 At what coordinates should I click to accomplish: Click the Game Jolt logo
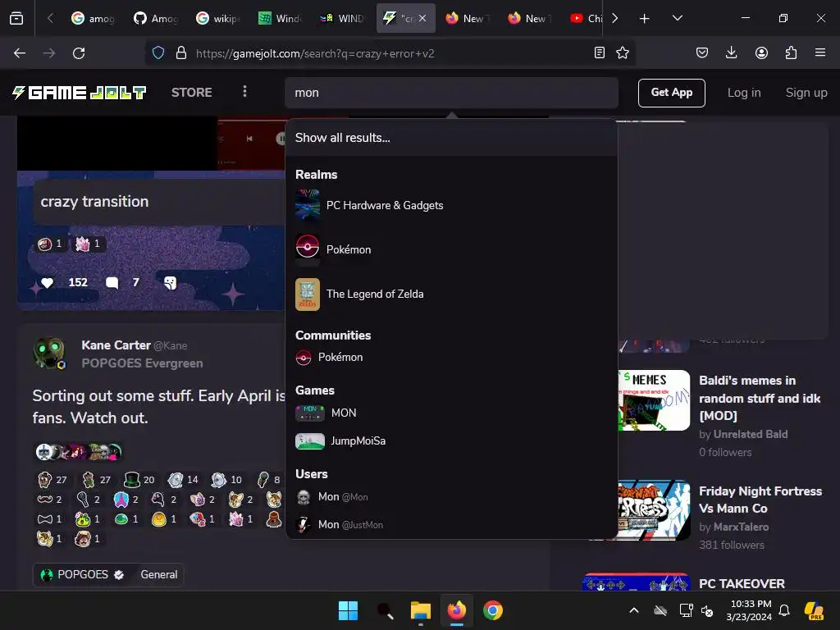pyautogui.click(x=79, y=93)
